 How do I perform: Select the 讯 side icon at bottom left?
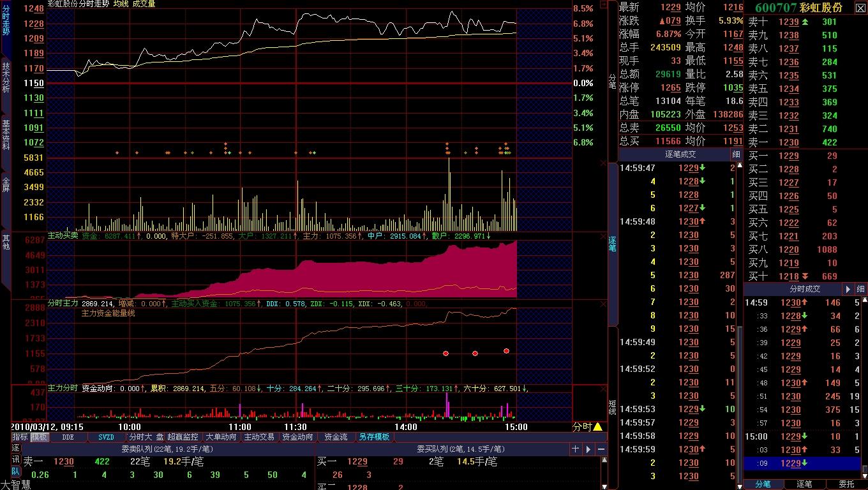pos(16,460)
